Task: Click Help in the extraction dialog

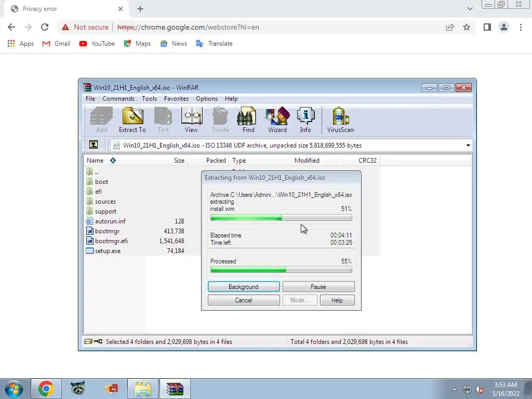Action: [337, 300]
